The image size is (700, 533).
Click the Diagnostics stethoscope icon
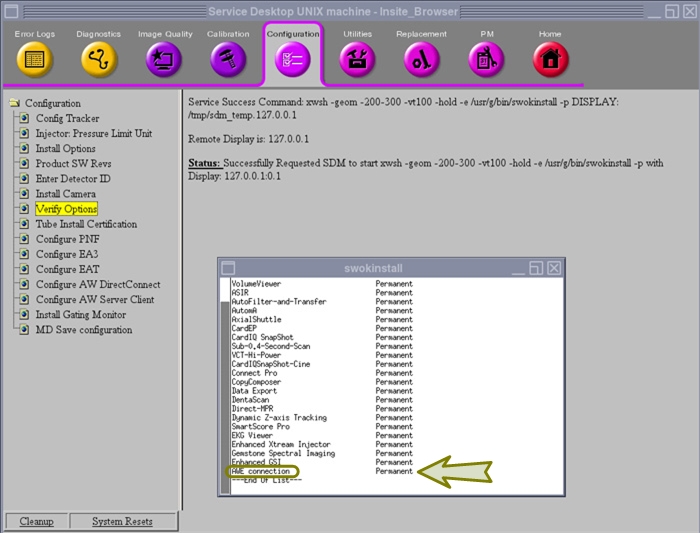click(x=99, y=59)
